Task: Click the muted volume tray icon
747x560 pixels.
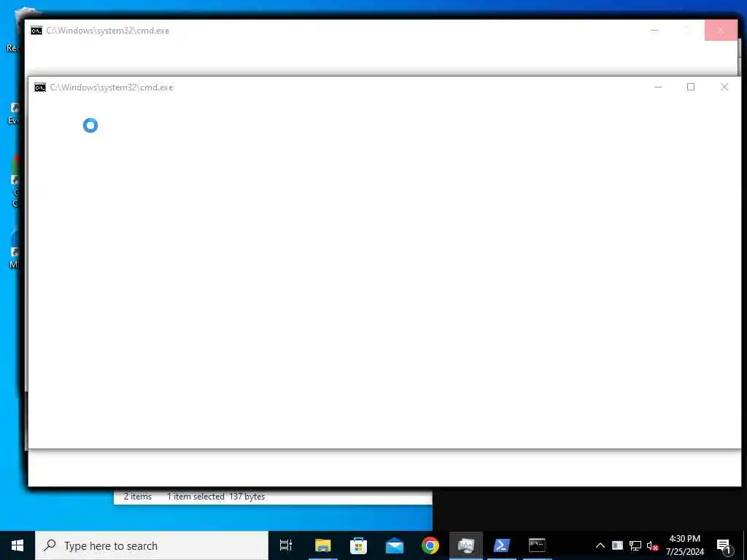Action: click(652, 545)
